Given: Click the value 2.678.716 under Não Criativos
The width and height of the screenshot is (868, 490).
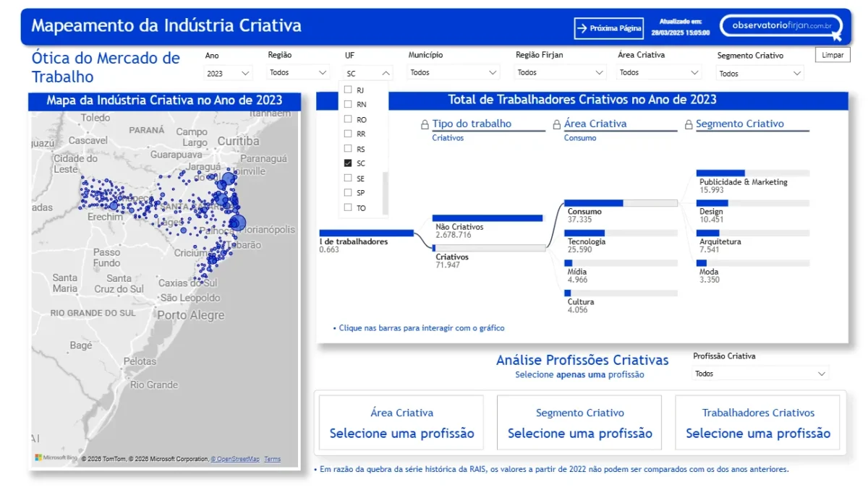Looking at the screenshot, I should coord(454,235).
